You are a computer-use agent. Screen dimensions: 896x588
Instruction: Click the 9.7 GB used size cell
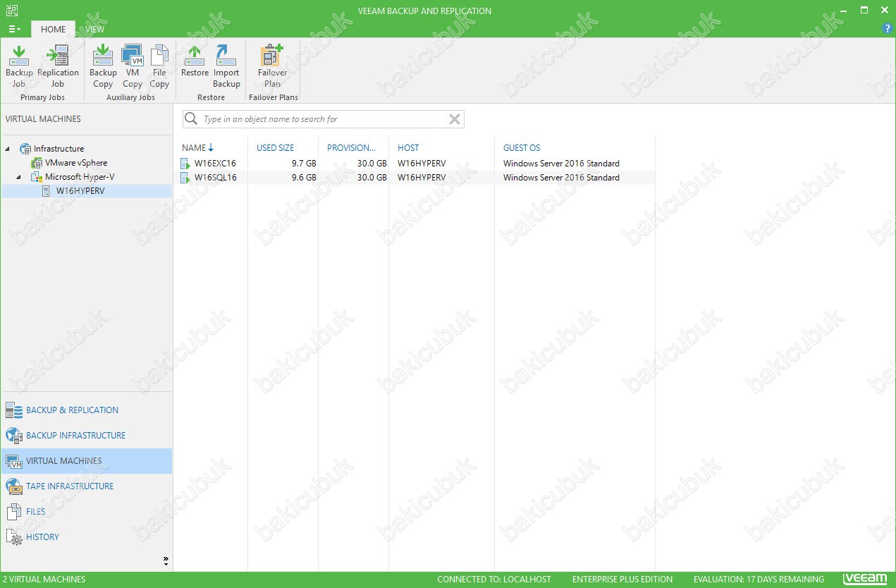304,164
